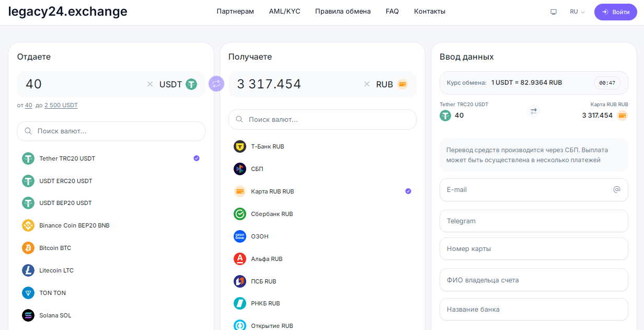The width and height of the screenshot is (644, 330).
Task: Swap currencies with the round purple arrows button
Action: tap(216, 84)
